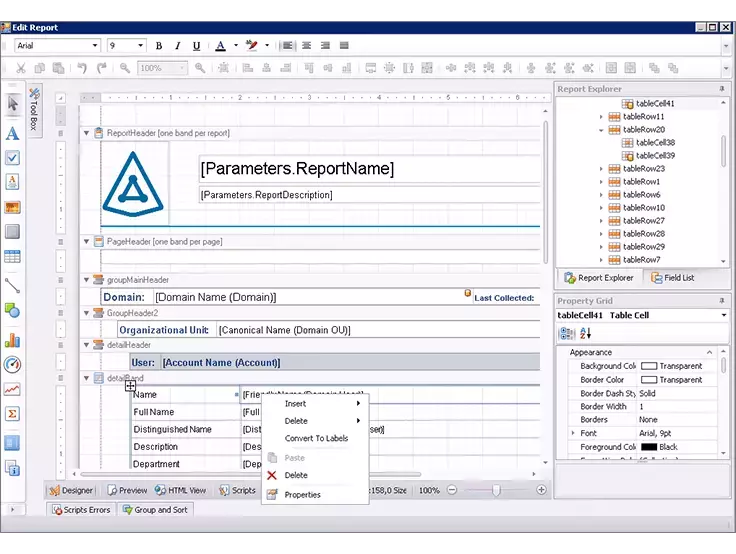Select the Line tool in toolbox
This screenshot has height=554, width=736.
point(13,285)
